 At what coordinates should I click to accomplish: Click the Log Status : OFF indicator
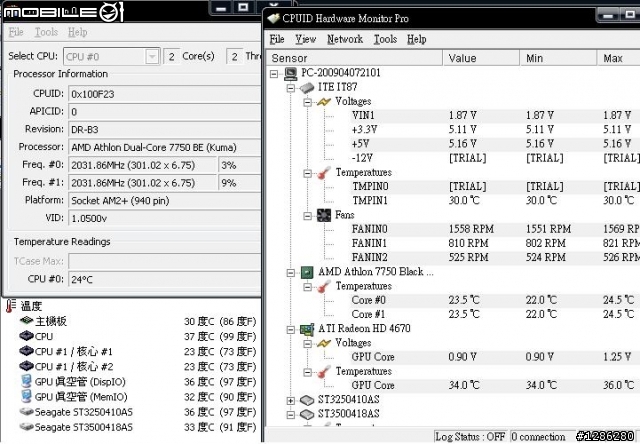(x=470, y=437)
